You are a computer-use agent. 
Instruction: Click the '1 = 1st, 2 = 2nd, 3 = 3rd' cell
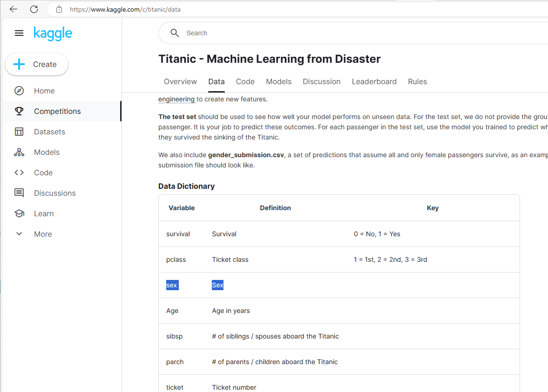point(390,259)
